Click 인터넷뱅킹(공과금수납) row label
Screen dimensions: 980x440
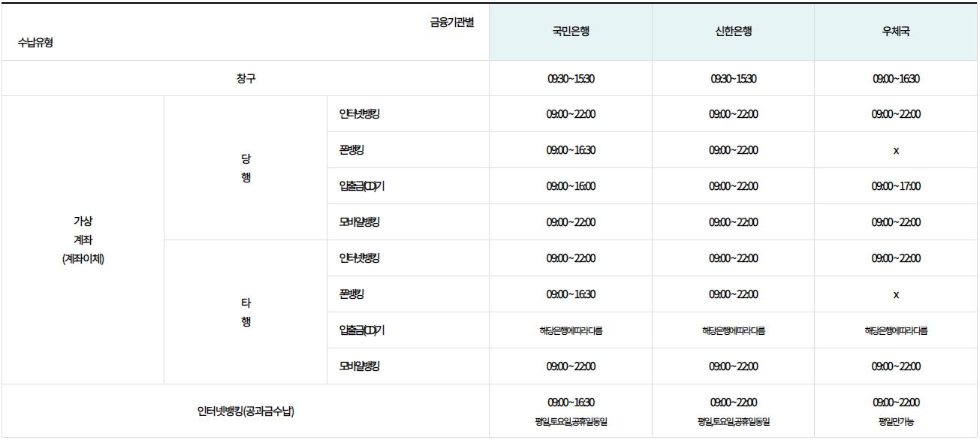246,411
